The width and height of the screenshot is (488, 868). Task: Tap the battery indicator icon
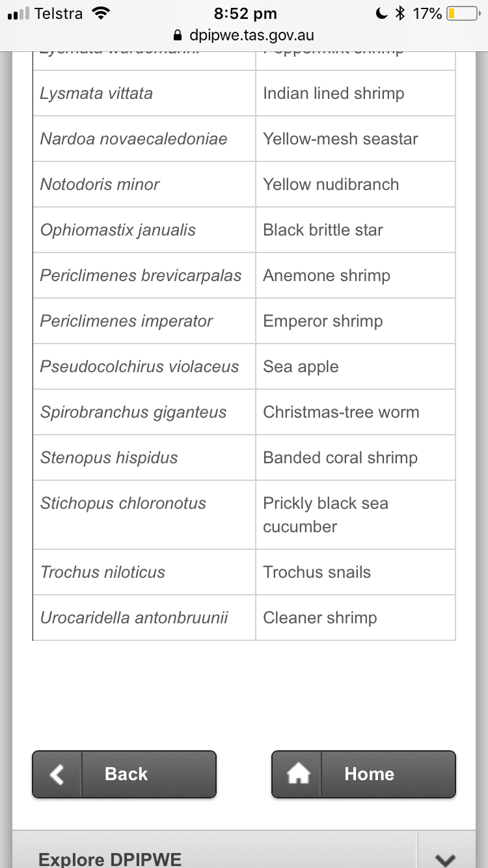464,14
